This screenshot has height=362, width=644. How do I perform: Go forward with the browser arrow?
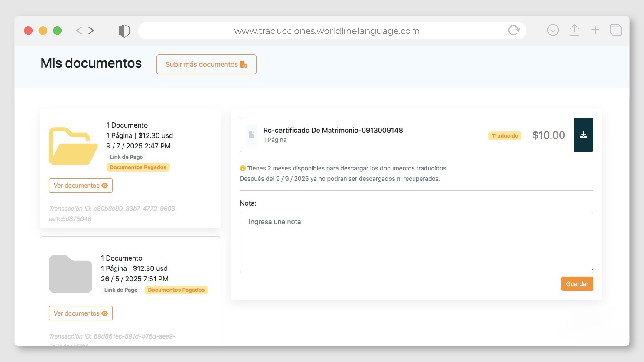click(x=91, y=30)
